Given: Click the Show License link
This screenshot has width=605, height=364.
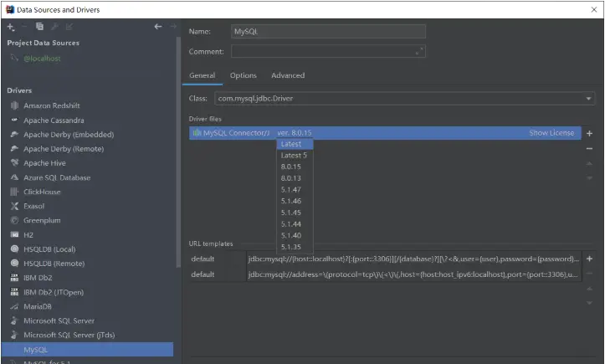Looking at the screenshot, I should (x=551, y=133).
